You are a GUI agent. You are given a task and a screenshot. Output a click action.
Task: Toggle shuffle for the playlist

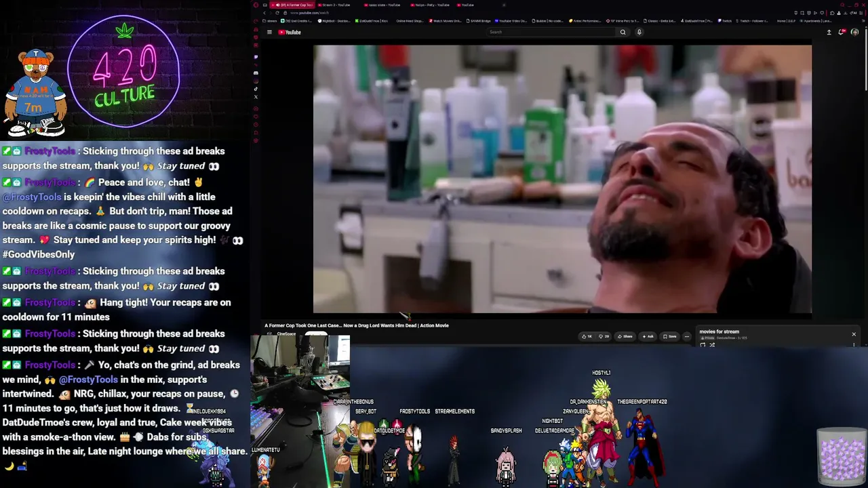(x=711, y=345)
